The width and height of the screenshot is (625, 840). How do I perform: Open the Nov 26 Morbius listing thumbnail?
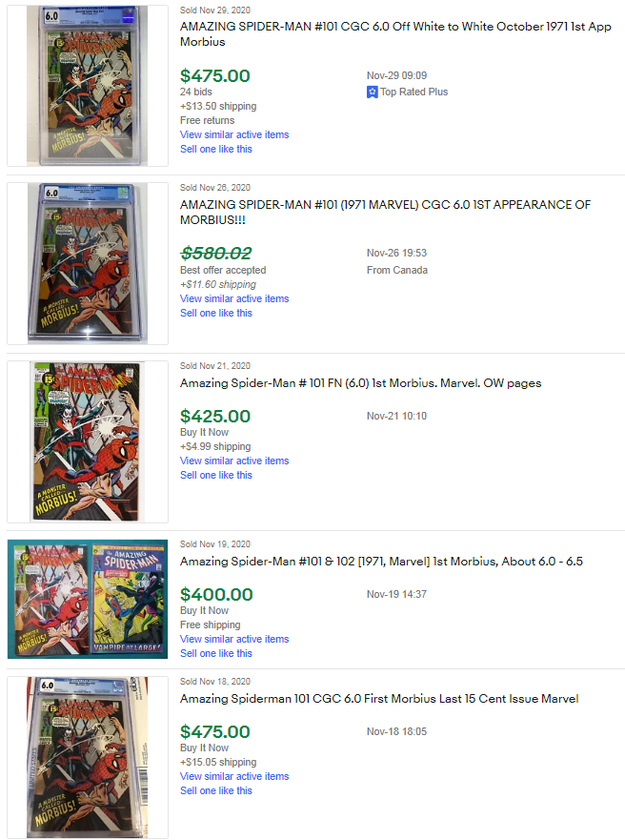[88, 263]
